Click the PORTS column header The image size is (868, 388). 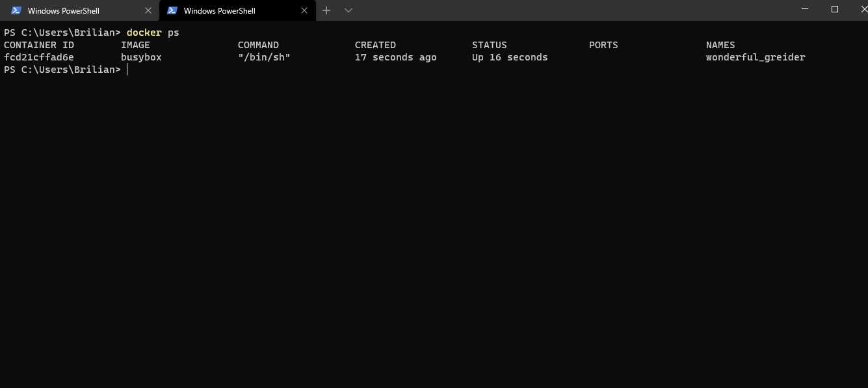pos(603,45)
